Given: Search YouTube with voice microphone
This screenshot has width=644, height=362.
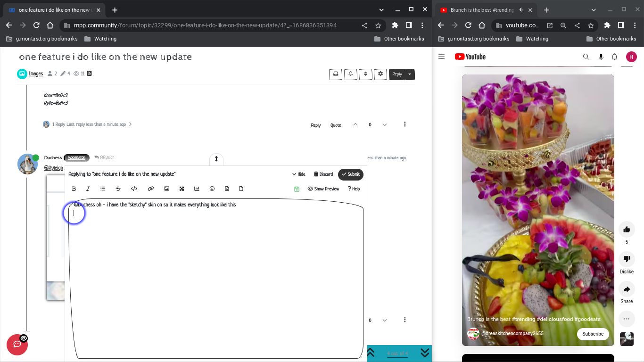Looking at the screenshot, I should tap(601, 57).
